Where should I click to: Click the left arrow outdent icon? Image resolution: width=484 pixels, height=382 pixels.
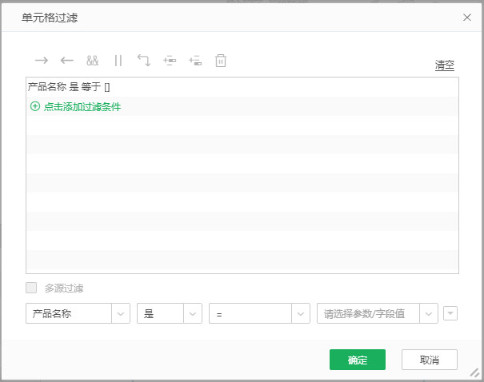67,61
